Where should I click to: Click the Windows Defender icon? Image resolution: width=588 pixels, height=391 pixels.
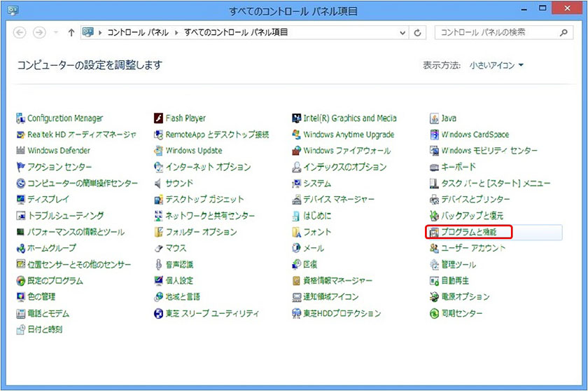[x=21, y=151]
